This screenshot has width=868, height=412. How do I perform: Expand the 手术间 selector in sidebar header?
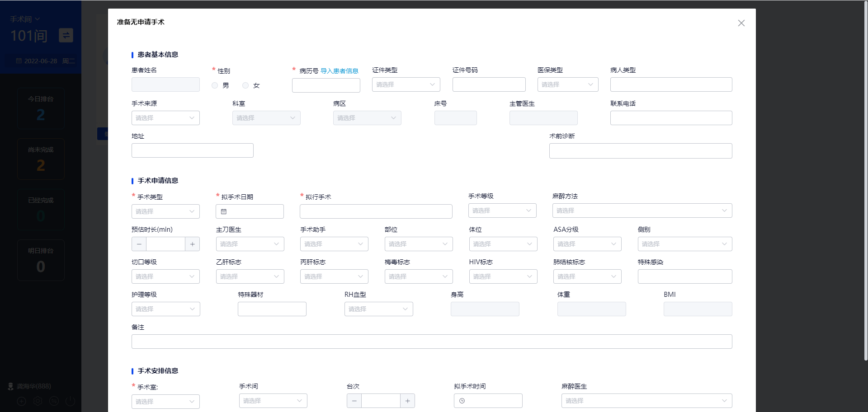point(25,19)
